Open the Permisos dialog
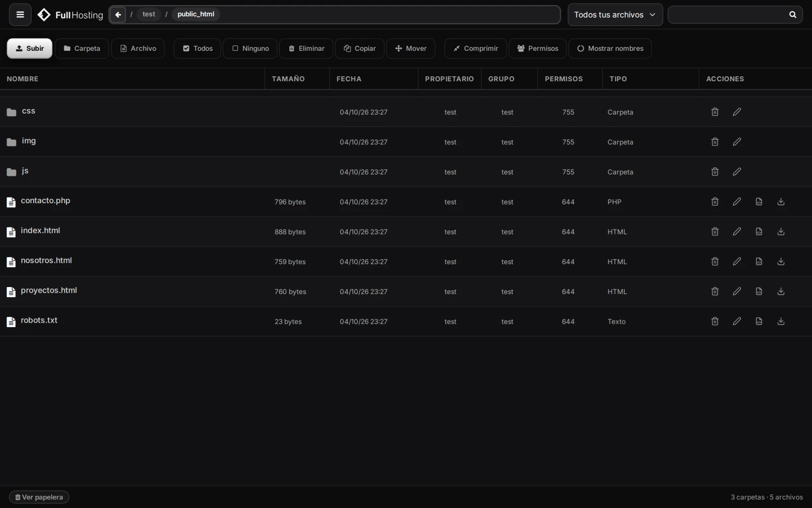The height and width of the screenshot is (508, 812). coord(537,49)
